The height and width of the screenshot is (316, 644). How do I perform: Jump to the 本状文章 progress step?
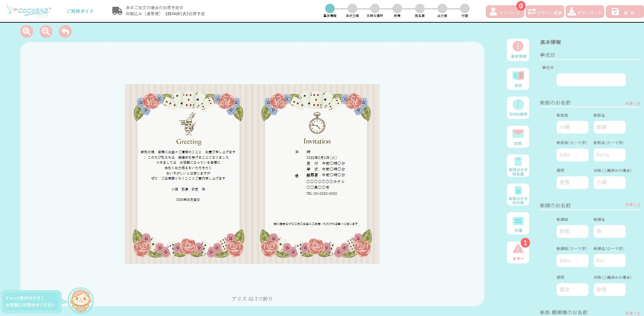(x=352, y=9)
